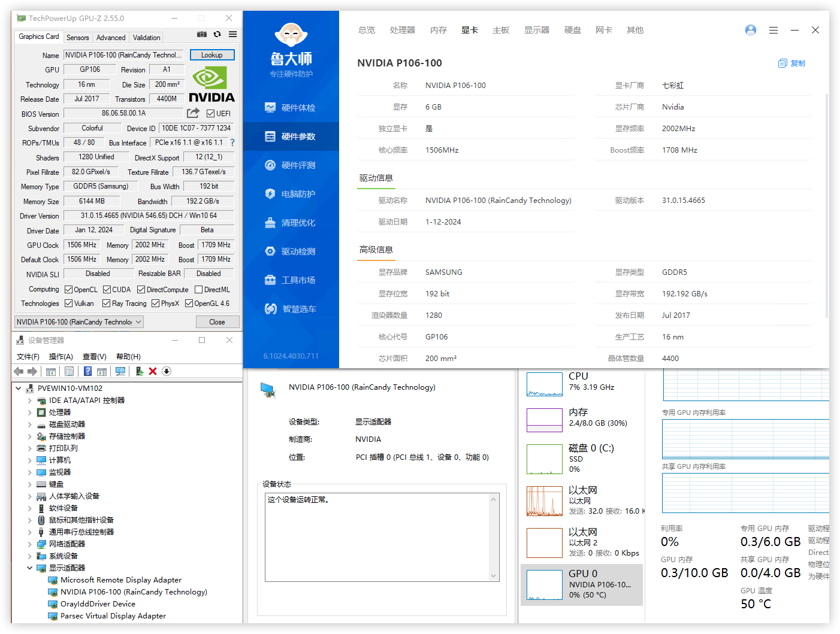Click the GPU-Z refresh icon

coord(217,34)
